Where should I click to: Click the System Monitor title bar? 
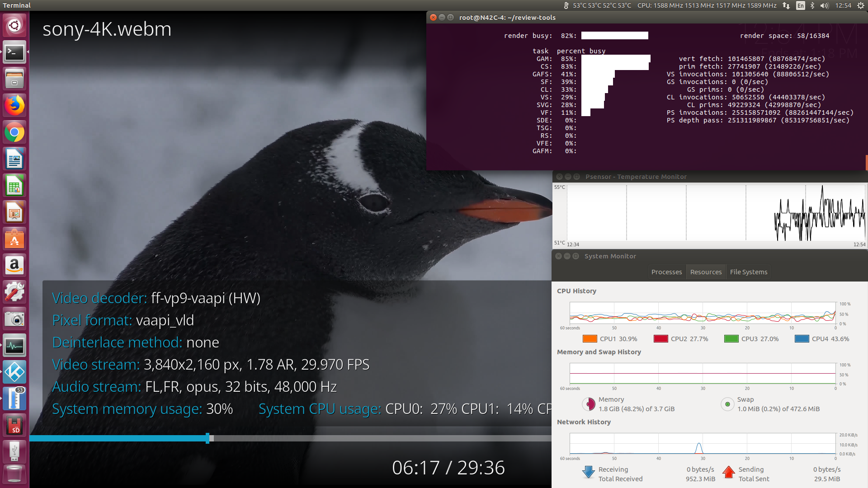pyautogui.click(x=710, y=256)
